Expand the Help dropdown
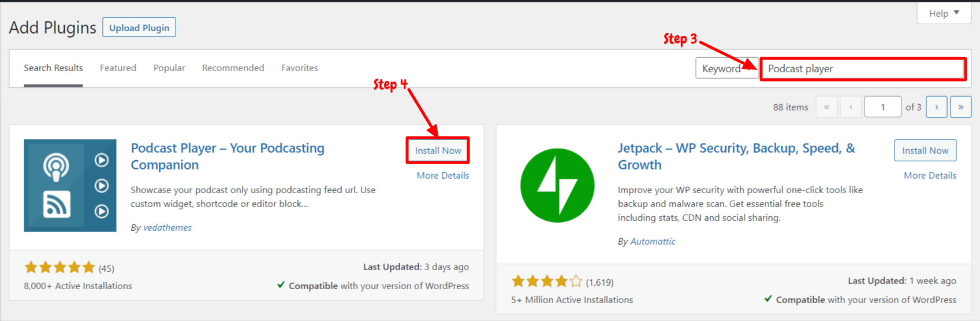Viewport: 980px width, 321px height. click(944, 13)
